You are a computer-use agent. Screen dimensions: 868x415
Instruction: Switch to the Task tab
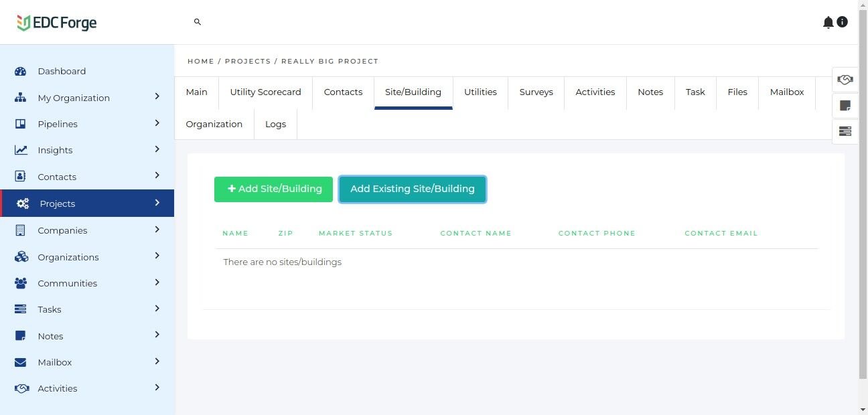pyautogui.click(x=695, y=92)
